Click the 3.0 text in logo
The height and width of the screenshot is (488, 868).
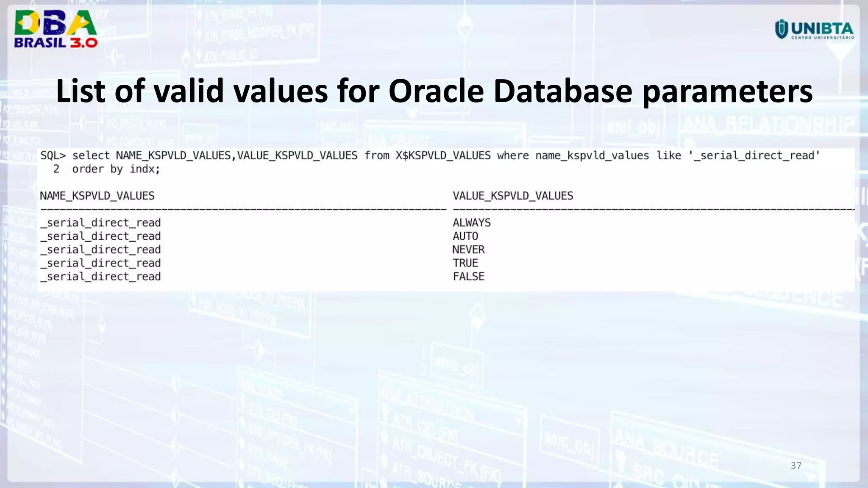[83, 43]
